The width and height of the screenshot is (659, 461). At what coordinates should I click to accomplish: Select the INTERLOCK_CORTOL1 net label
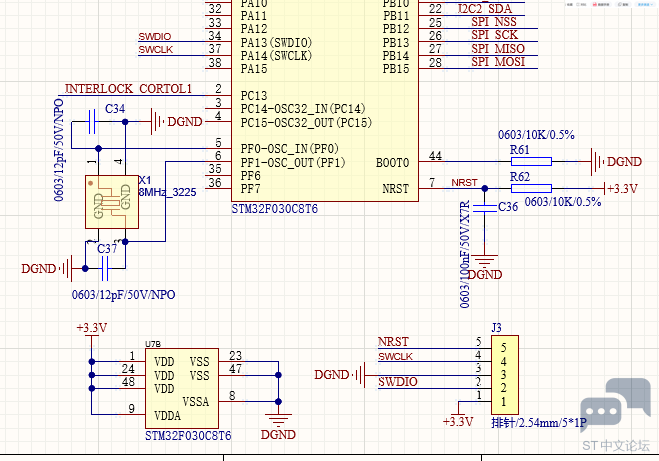(x=128, y=89)
